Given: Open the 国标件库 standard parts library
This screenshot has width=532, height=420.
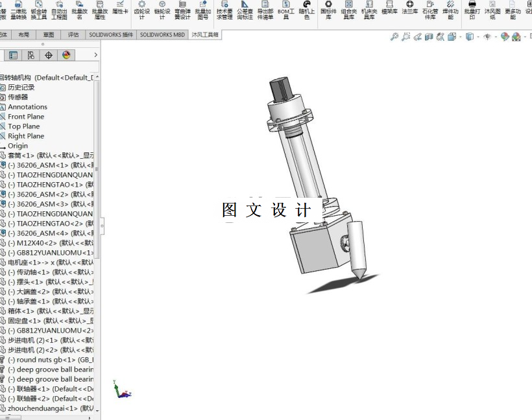Looking at the screenshot, I should (x=329, y=13).
